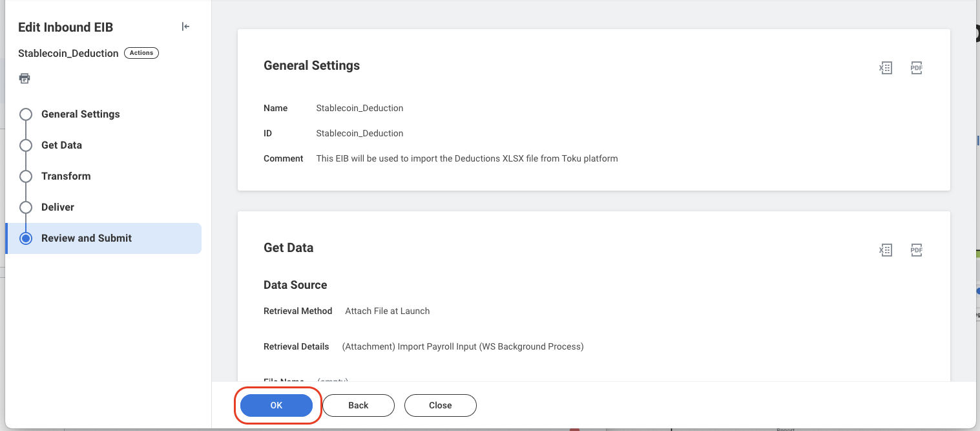This screenshot has height=431, width=980.
Task: Select the Review and Submit step
Action: click(103, 238)
